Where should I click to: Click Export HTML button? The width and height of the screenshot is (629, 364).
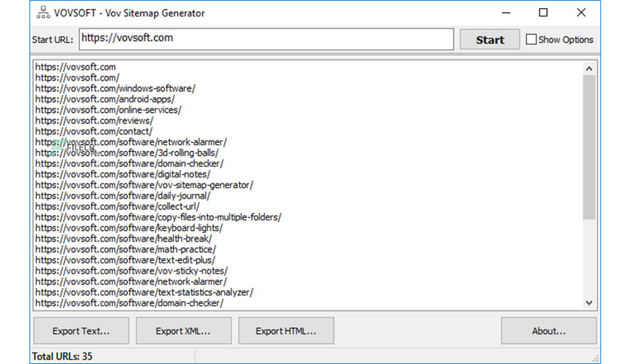coord(286,331)
